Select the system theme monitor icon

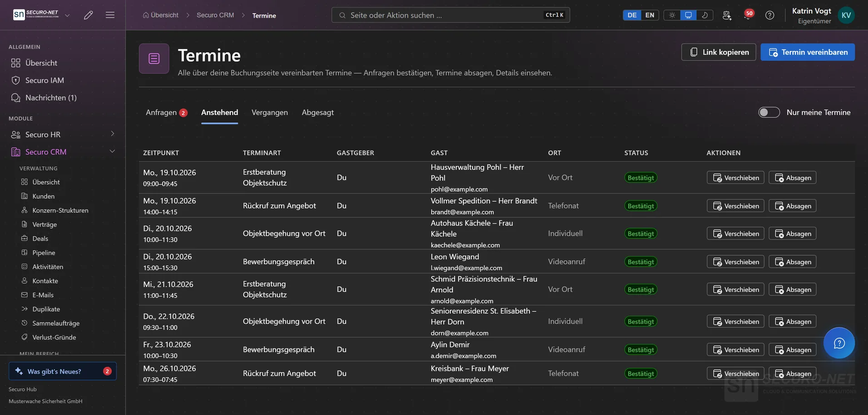(x=688, y=15)
